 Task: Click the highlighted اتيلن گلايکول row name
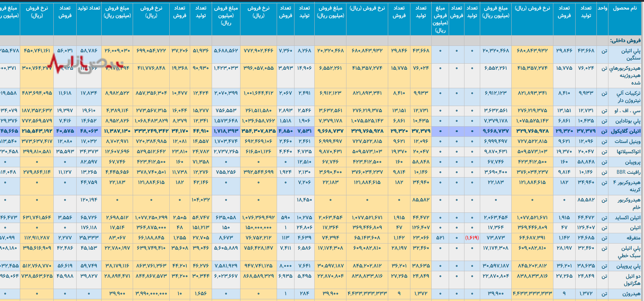click(x=626, y=131)
